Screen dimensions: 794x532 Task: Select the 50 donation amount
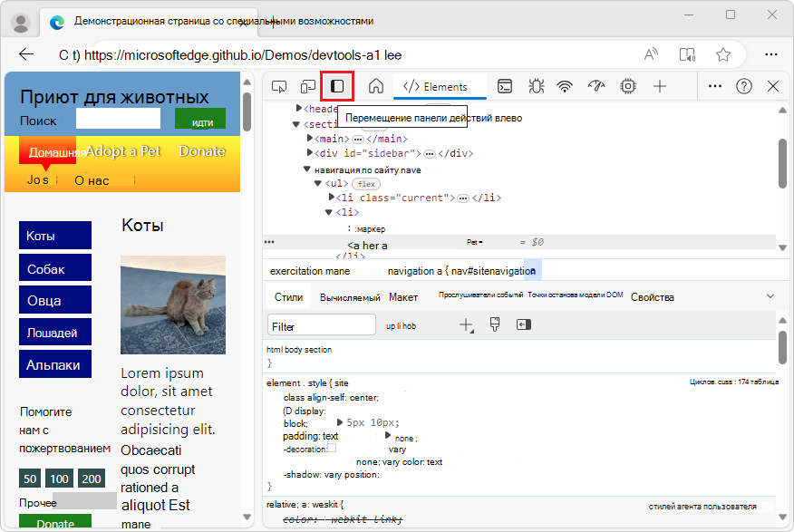tap(30, 478)
